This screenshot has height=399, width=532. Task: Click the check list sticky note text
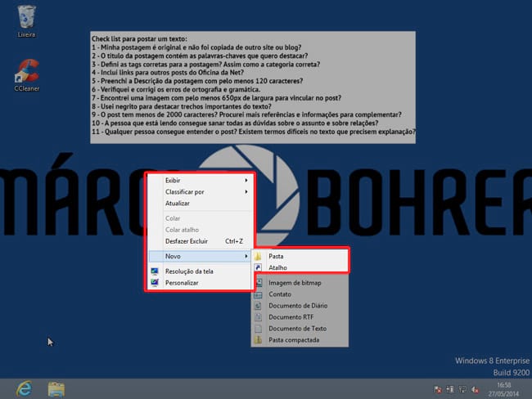[x=253, y=86]
